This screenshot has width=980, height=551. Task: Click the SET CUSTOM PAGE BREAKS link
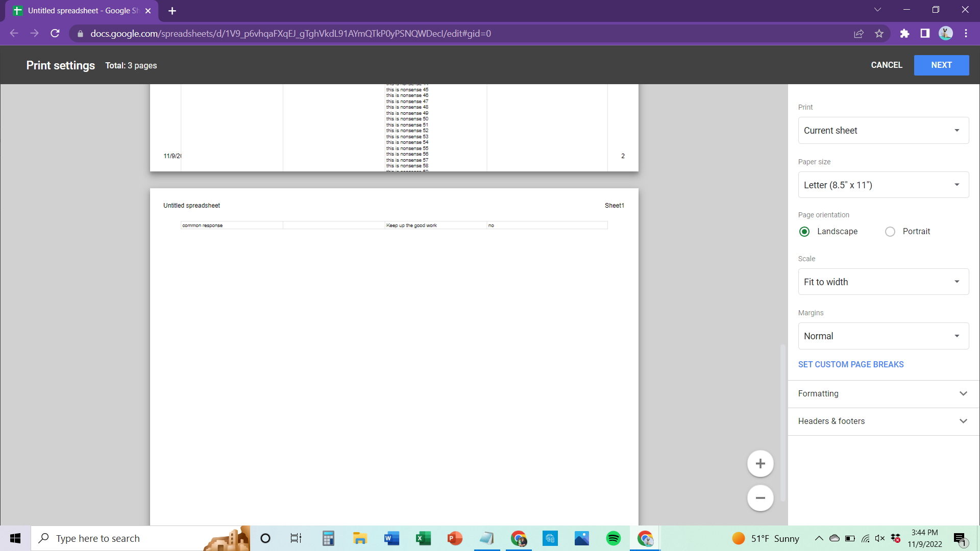(851, 365)
